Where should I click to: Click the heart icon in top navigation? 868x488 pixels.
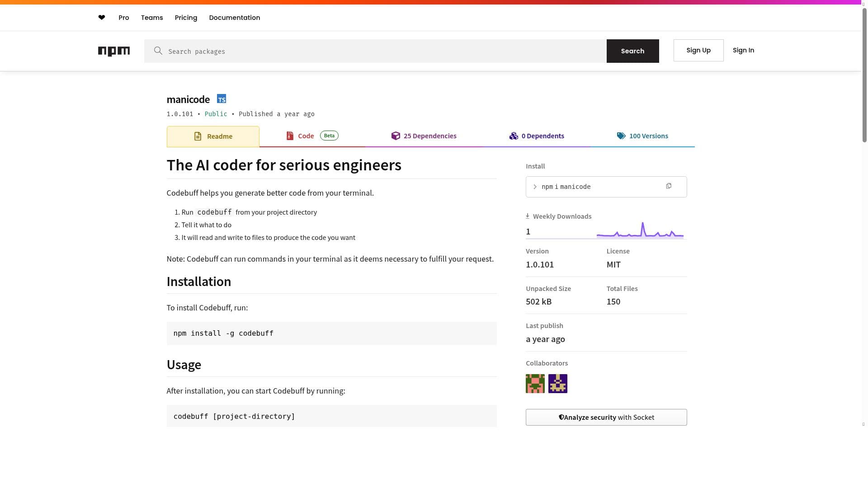pos(102,18)
